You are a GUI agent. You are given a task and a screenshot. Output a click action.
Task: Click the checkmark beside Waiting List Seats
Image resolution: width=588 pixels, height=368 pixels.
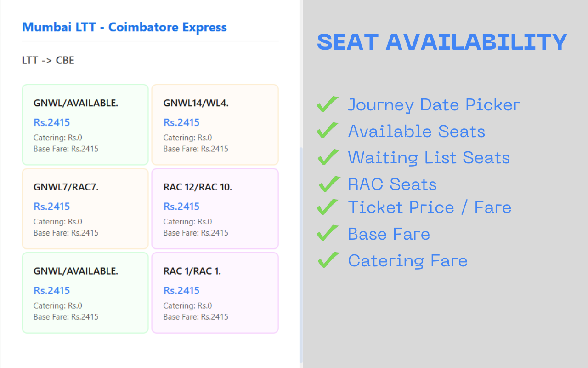click(328, 157)
